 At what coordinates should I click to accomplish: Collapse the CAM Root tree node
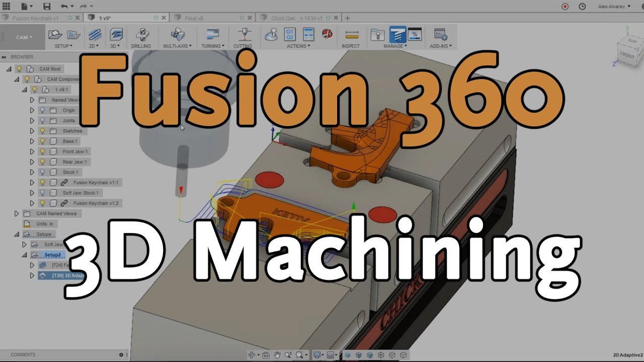click(10, 69)
